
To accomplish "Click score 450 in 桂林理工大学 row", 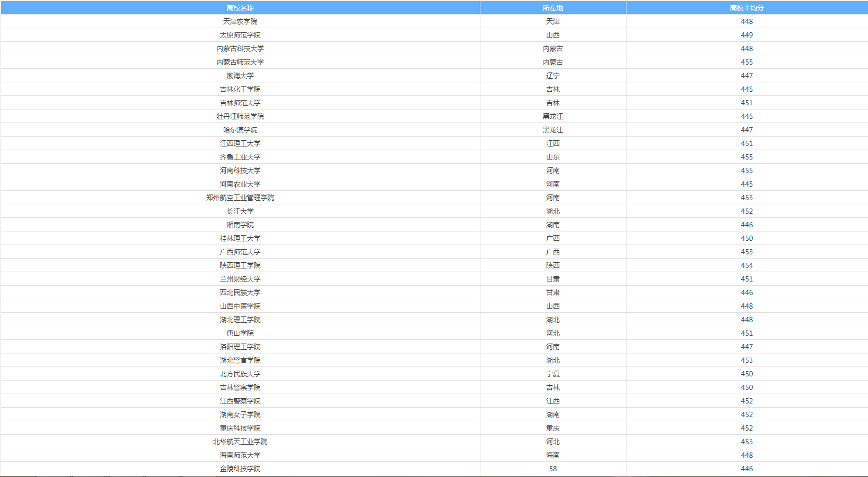I will coord(747,238).
